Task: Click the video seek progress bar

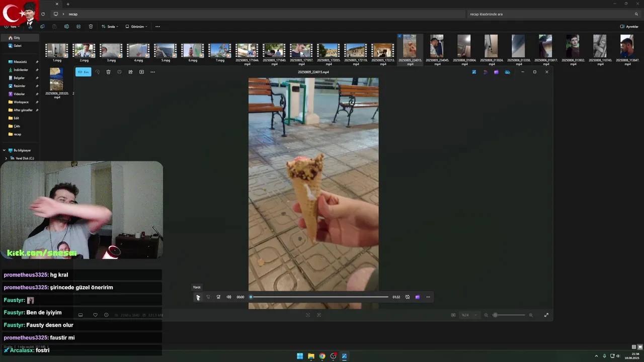Action: point(319,297)
